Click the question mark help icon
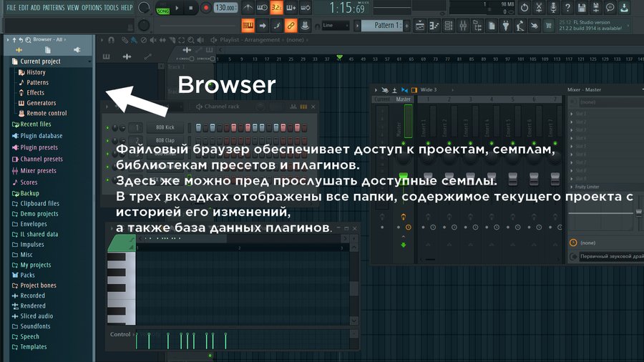The image size is (644, 362). 567,7
